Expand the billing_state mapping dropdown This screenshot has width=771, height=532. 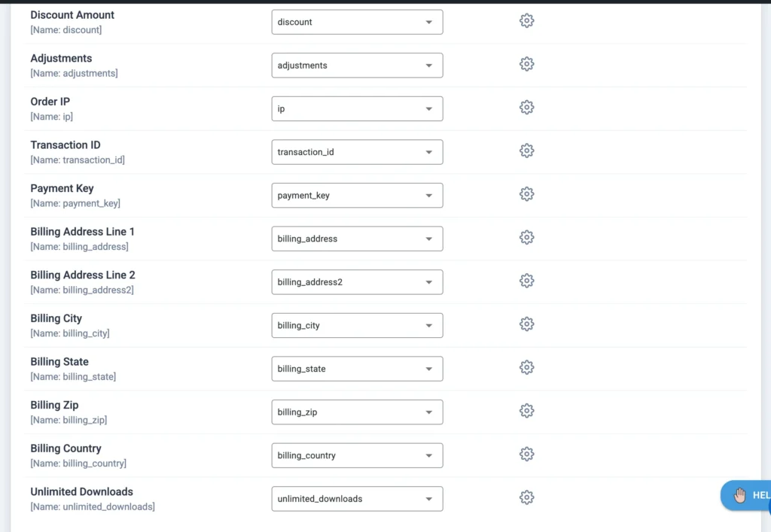[356, 368]
